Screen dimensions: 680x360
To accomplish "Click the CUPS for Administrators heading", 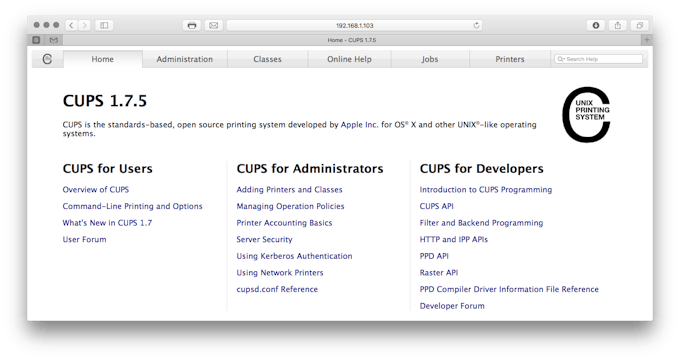I will point(310,168).
